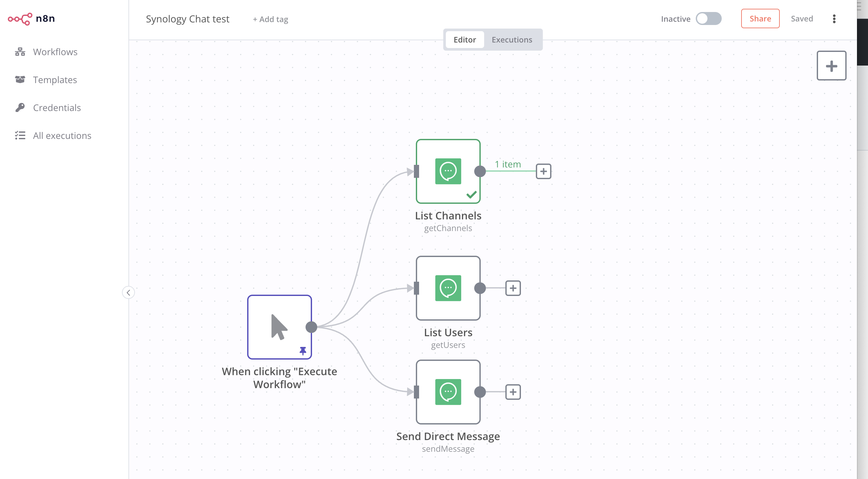Open the Credentials page
This screenshot has height=479, width=868.
[57, 108]
